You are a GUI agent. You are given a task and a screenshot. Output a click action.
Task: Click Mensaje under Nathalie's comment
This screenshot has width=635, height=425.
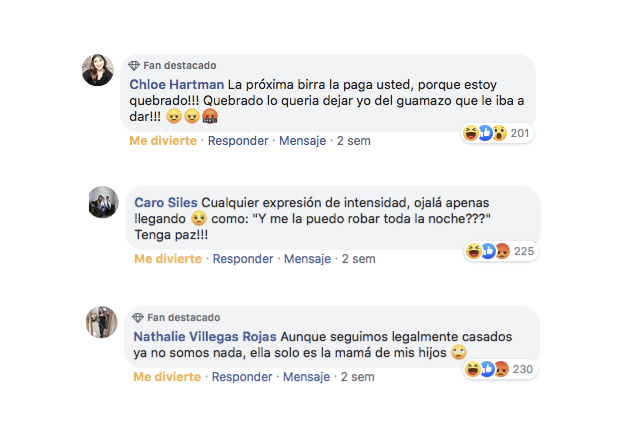(x=306, y=377)
